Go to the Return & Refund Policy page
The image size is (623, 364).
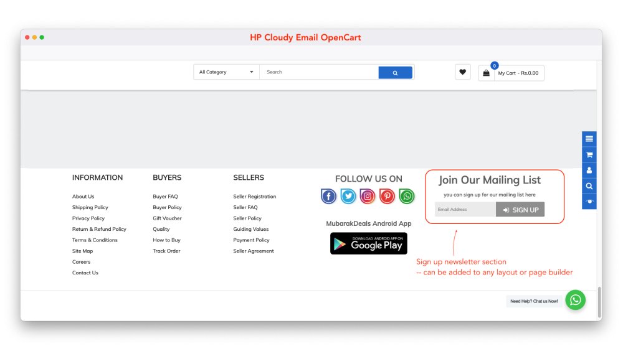tap(99, 229)
